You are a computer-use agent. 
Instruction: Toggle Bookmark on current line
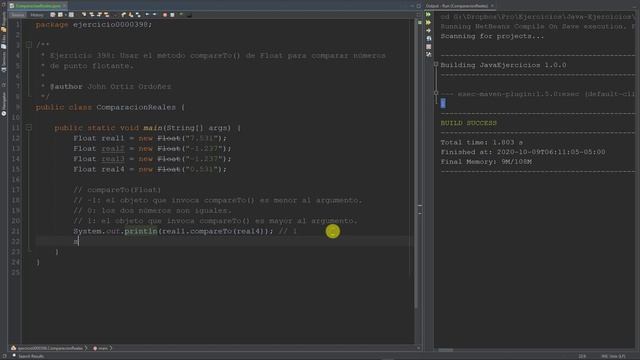point(138,15)
